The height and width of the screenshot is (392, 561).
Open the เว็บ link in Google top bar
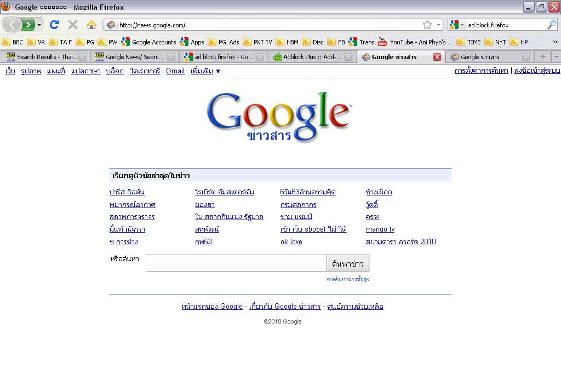coord(10,71)
